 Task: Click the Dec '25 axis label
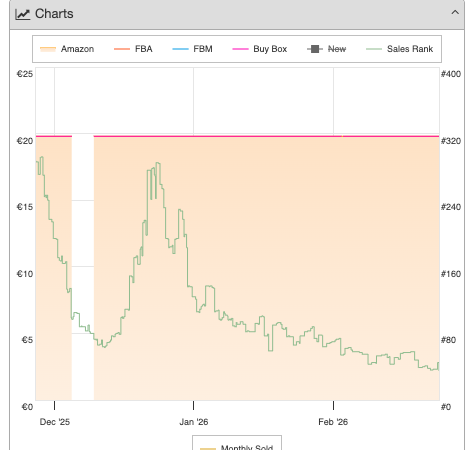[55, 422]
